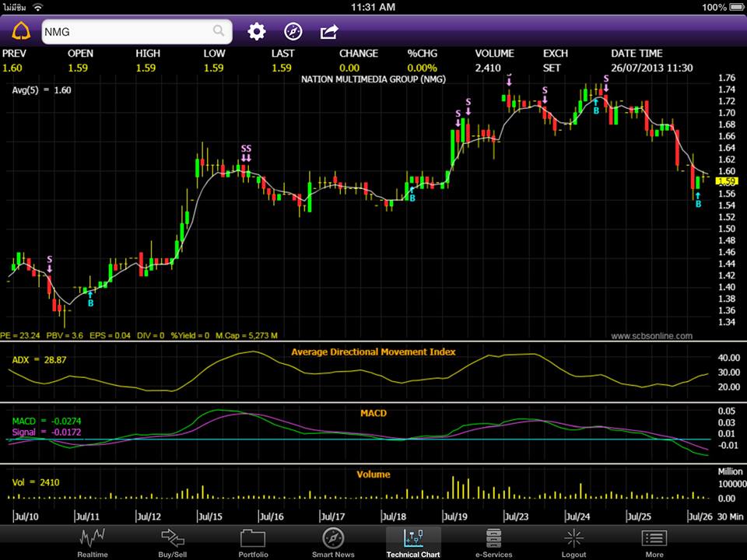Screen dimensions: 747x560
Task: Click the search magnifier in symbol box
Action: pyautogui.click(x=219, y=32)
